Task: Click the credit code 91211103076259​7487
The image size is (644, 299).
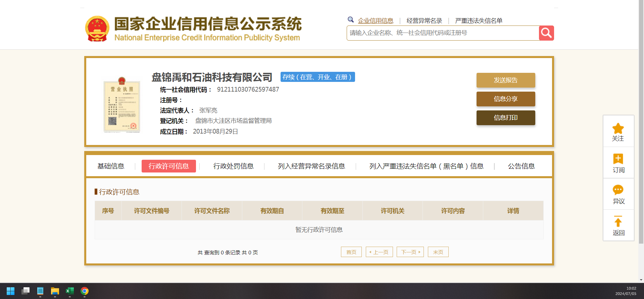Action: (x=248, y=90)
